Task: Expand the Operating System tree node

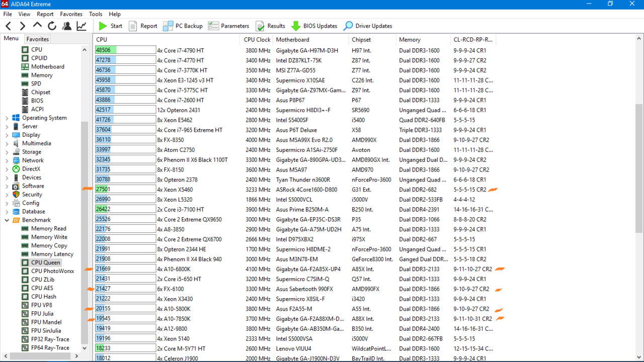Action: pyautogui.click(x=7, y=118)
